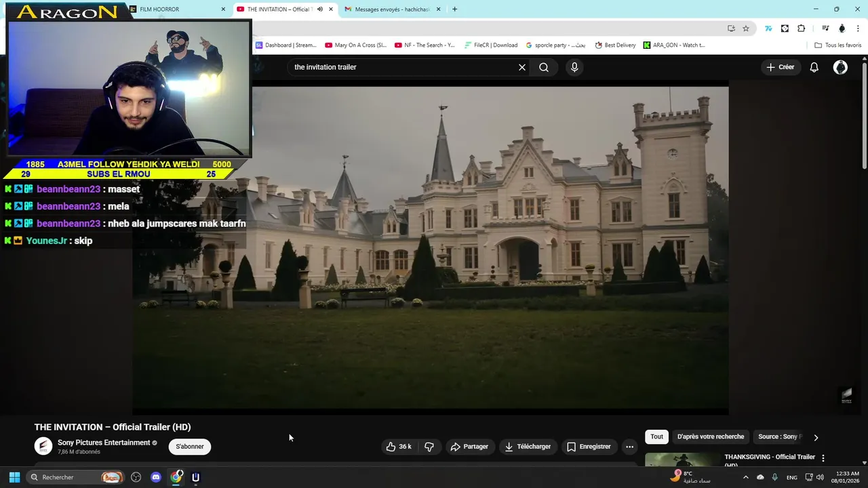Image resolution: width=868 pixels, height=488 pixels.
Task: Click the weather widget showing 8°C
Action: click(690, 476)
